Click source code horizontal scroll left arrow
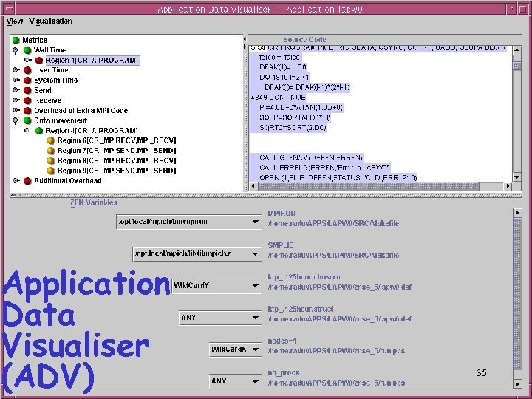Image resolution: width=532 pixels, height=399 pixels. pos(253,186)
